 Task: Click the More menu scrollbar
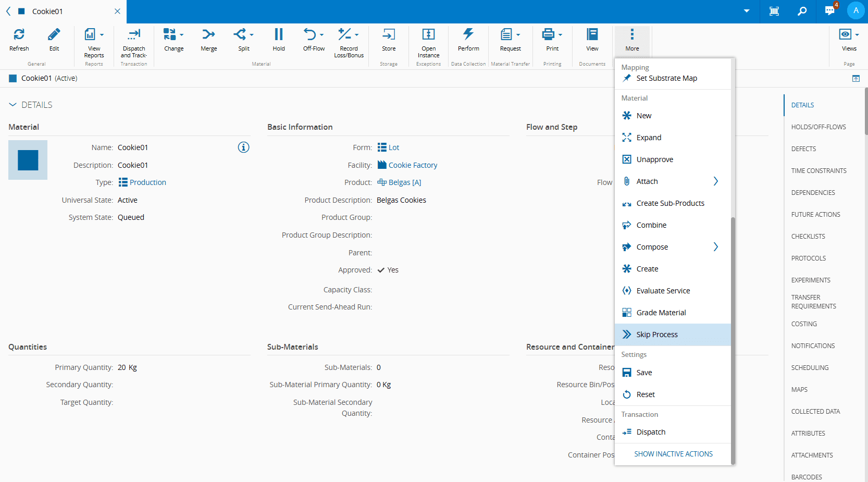point(733,339)
